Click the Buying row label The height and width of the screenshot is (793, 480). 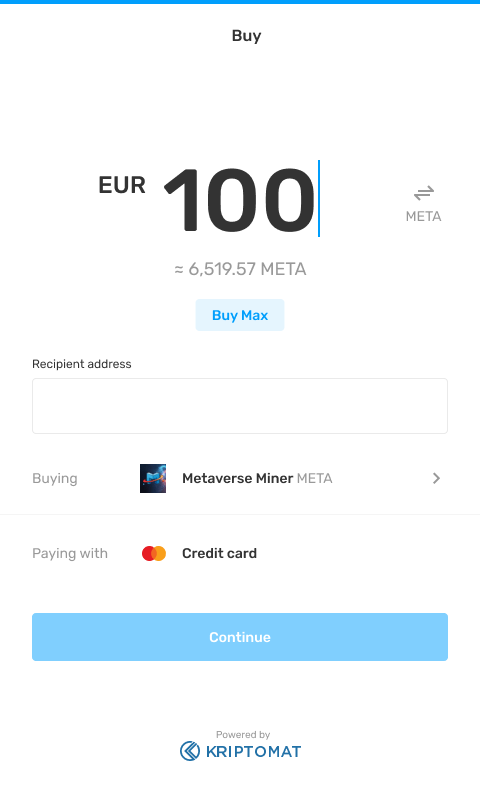pos(55,478)
